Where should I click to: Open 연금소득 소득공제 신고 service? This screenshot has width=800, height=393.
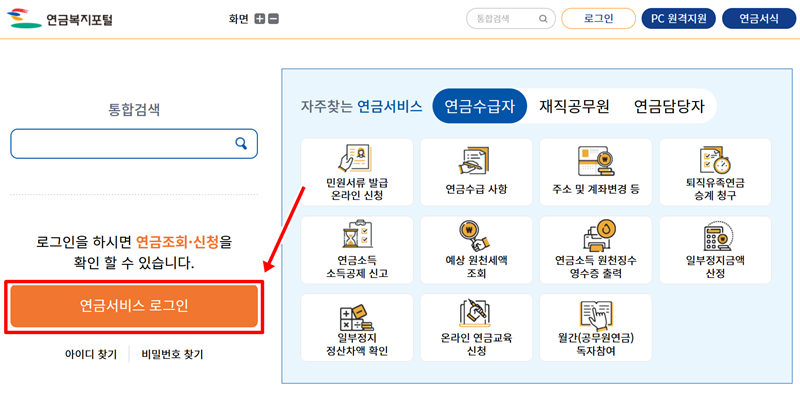(x=357, y=250)
